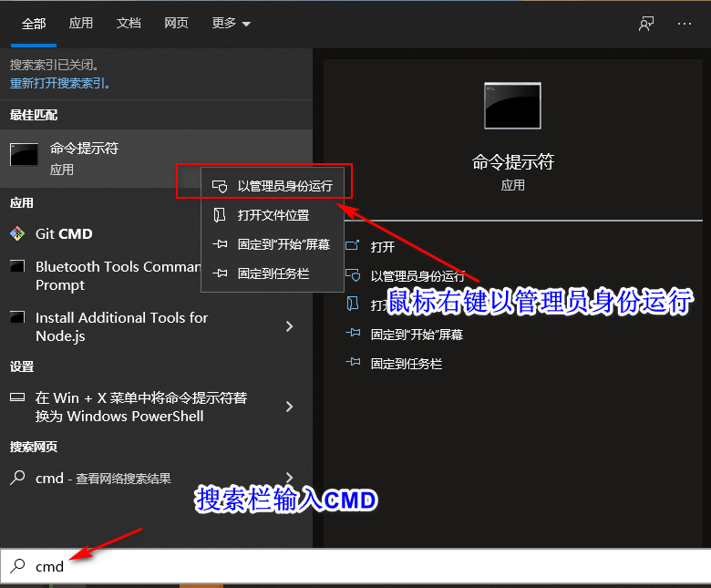Open Bluetooth Tools Command Prompt result

click(x=100, y=275)
